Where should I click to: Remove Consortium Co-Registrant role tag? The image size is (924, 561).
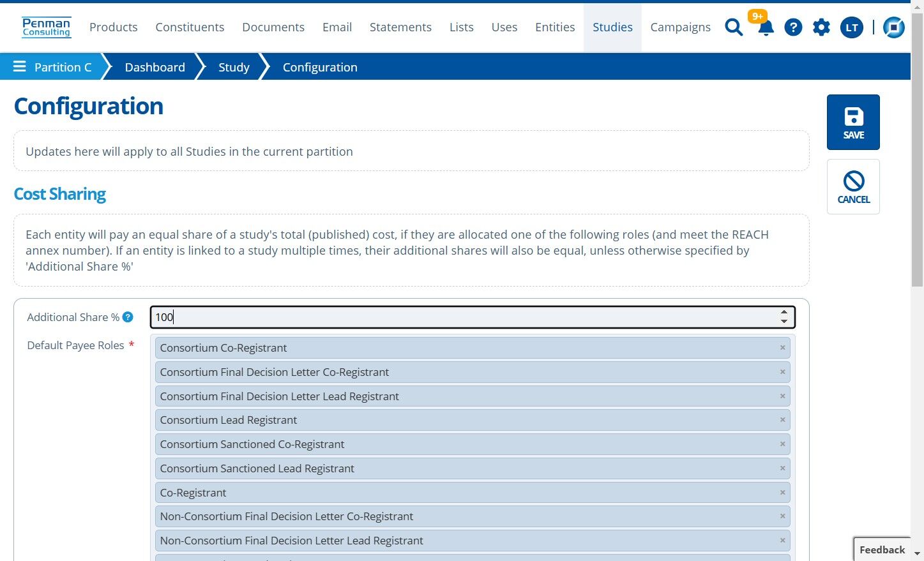782,348
